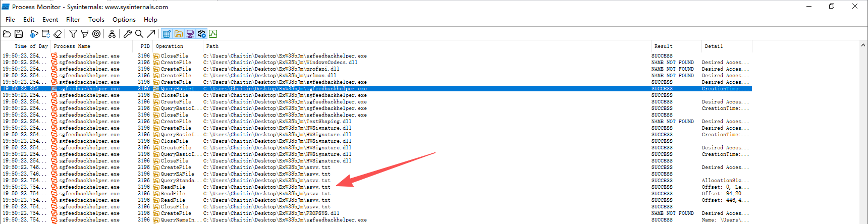Image resolution: width=868 pixels, height=224 pixels.
Task: Select the highlighted QueryBasicI... row for sgfeedbackhelper.exe
Action: pyautogui.click(x=376, y=89)
